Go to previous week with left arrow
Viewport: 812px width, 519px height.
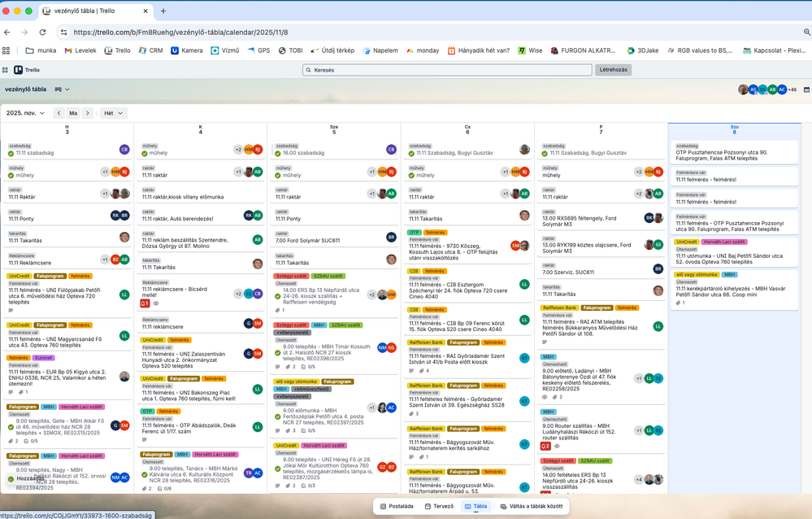(x=59, y=113)
